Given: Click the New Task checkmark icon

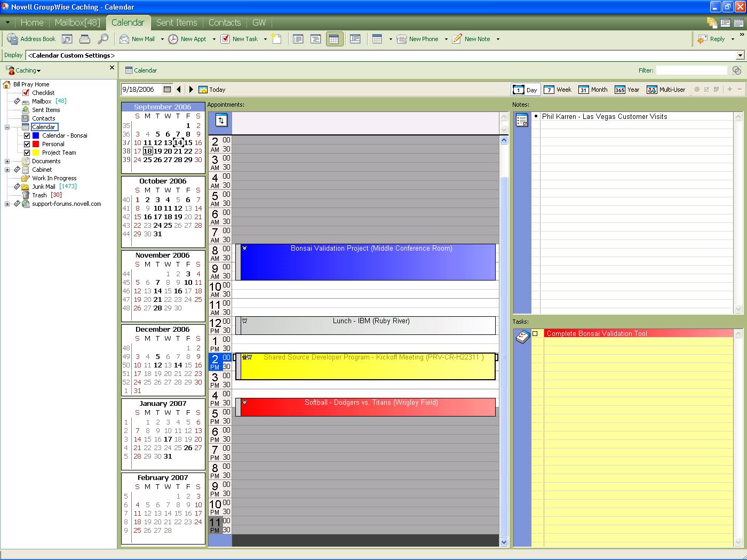Looking at the screenshot, I should coord(225,39).
